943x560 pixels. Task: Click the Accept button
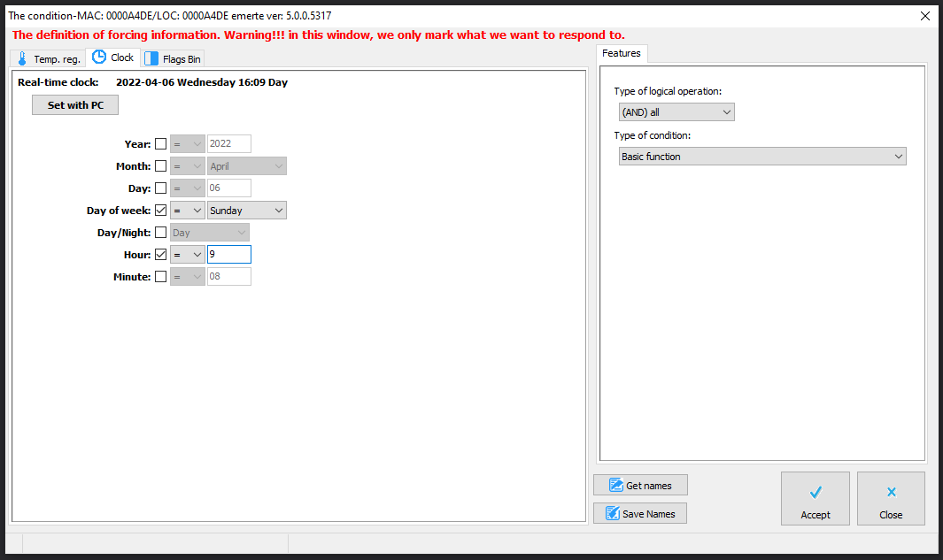[815, 499]
